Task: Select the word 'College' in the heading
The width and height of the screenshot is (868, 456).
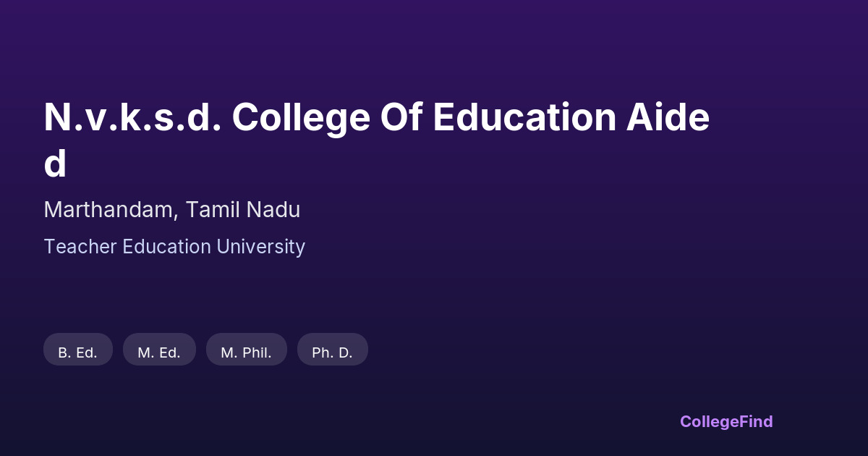Action: [300, 118]
